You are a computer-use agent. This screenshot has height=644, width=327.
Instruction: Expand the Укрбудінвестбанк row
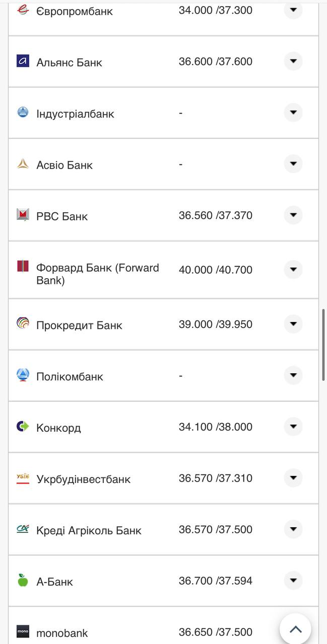point(293,478)
